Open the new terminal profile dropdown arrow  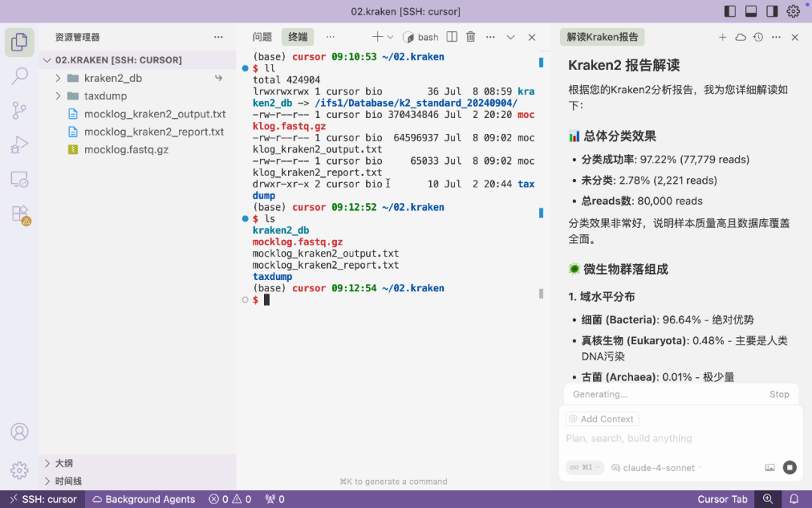pos(390,37)
